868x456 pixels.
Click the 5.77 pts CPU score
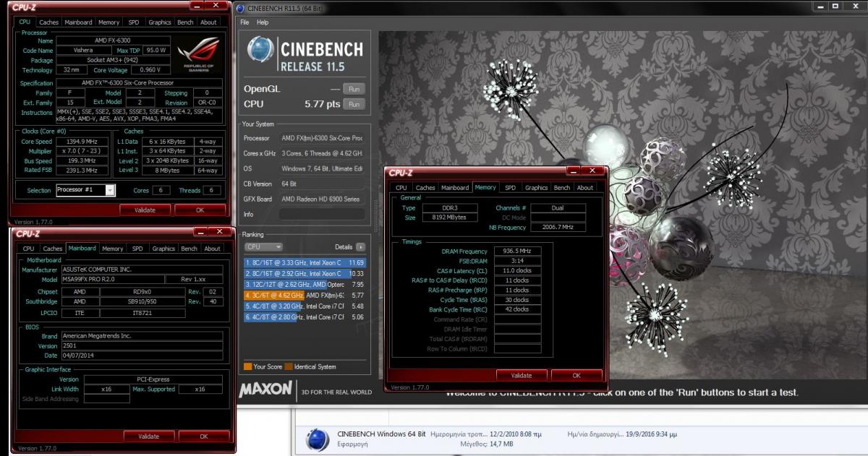click(323, 104)
